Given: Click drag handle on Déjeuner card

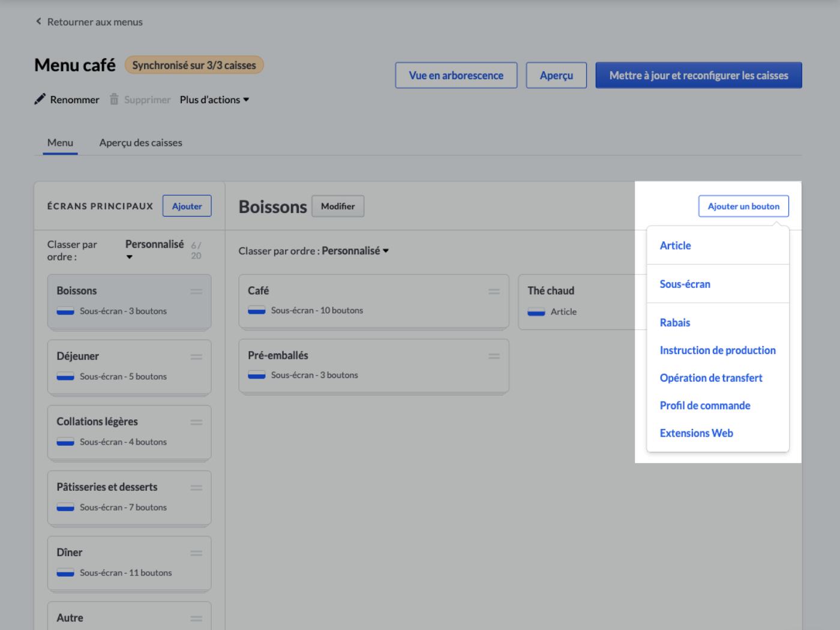Looking at the screenshot, I should (196, 356).
